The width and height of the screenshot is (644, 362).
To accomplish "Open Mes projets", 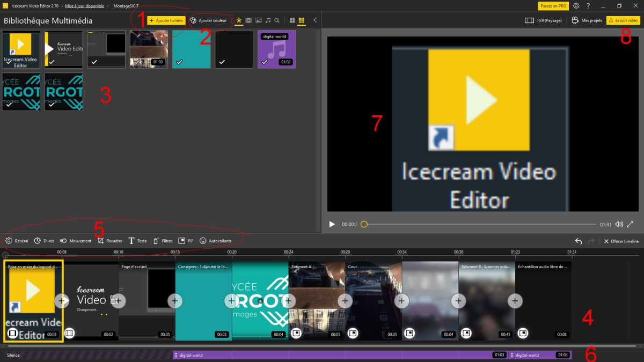I will [587, 20].
